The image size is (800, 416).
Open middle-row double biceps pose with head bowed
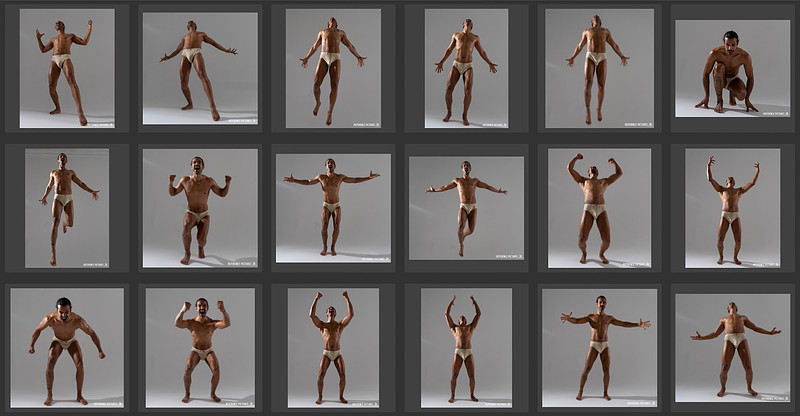599,208
